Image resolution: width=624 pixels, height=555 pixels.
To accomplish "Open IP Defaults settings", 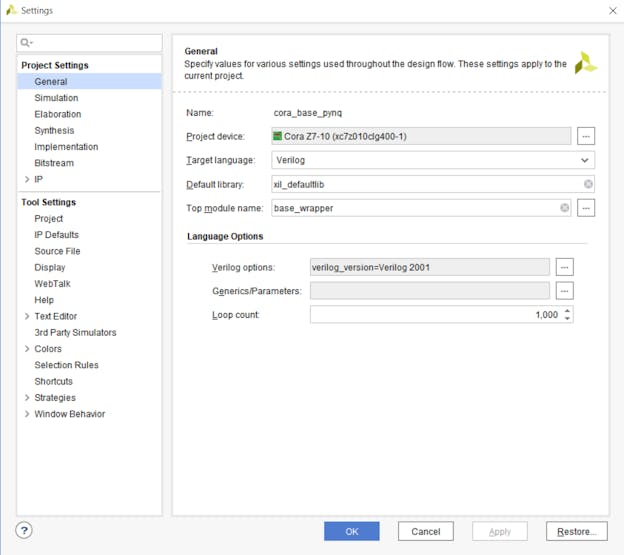I will pyautogui.click(x=57, y=235).
